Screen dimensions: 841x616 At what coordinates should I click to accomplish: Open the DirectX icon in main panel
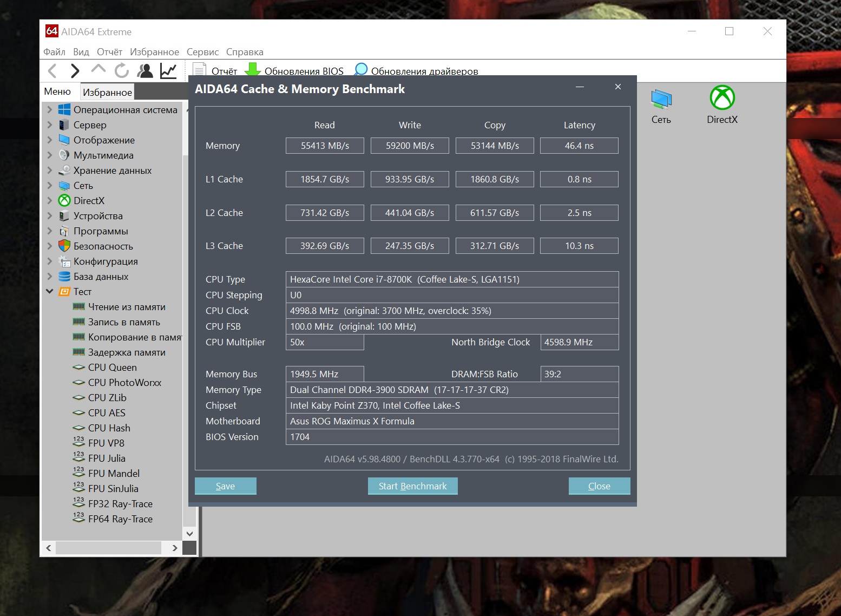[x=722, y=105]
